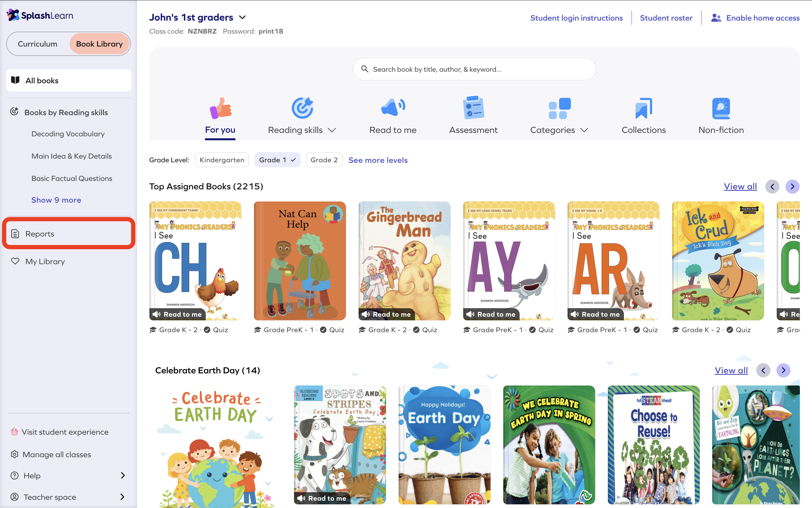Image resolution: width=812 pixels, height=508 pixels.
Task: Open Student login instructions
Action: [x=577, y=18]
